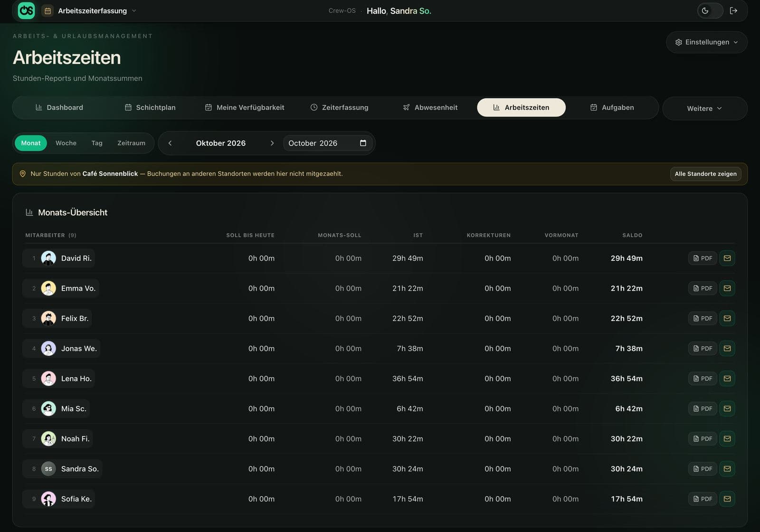Click Alle Standorte zeigen button
The image size is (760, 532).
click(x=705, y=174)
